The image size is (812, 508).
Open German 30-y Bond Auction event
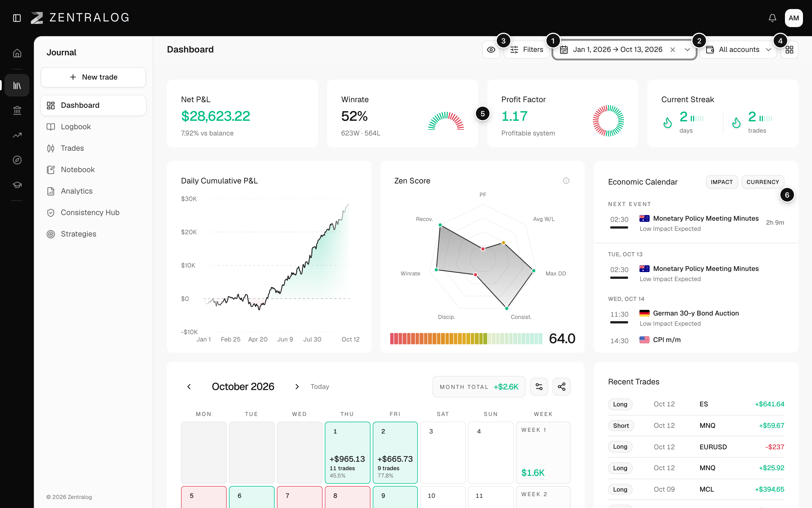[x=696, y=318]
